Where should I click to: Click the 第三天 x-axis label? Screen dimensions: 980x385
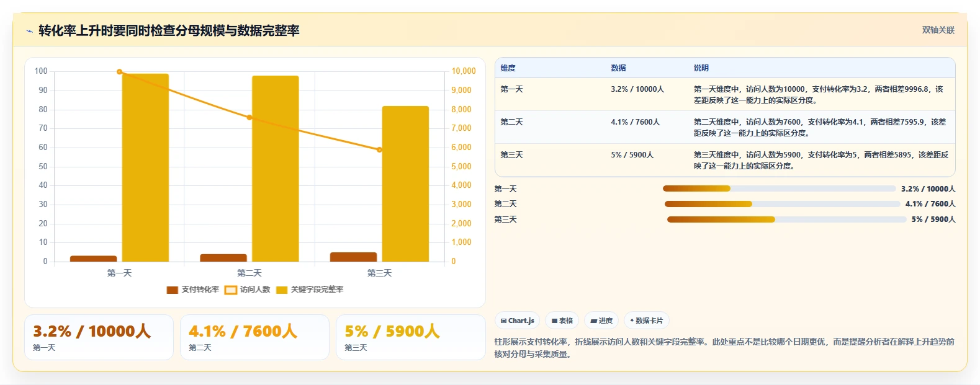coord(379,273)
